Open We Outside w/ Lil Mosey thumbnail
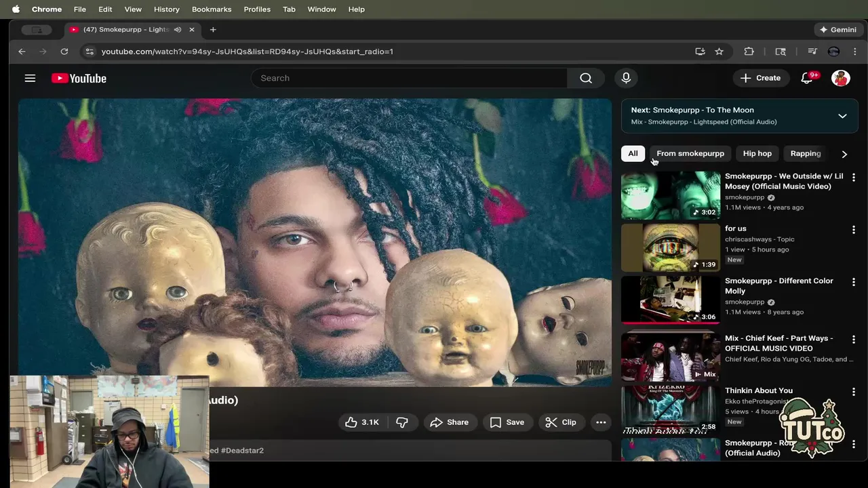Image resolution: width=868 pixels, height=488 pixels. 671,195
